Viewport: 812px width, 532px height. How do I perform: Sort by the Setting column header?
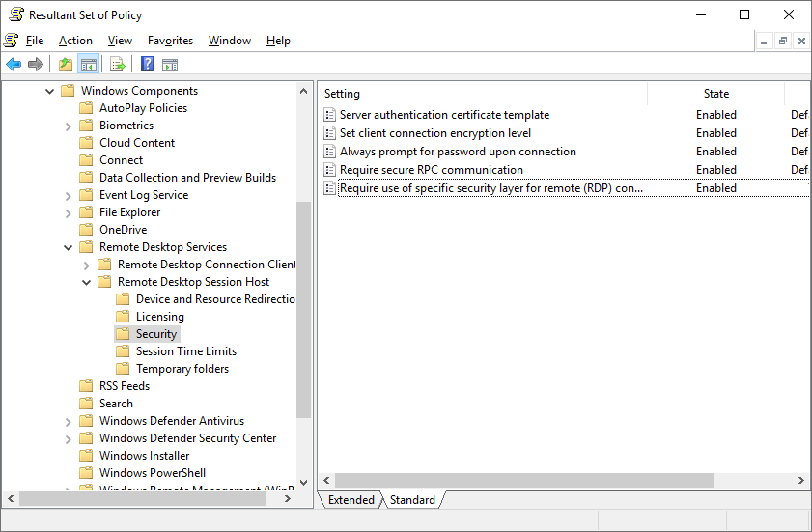coord(483,94)
